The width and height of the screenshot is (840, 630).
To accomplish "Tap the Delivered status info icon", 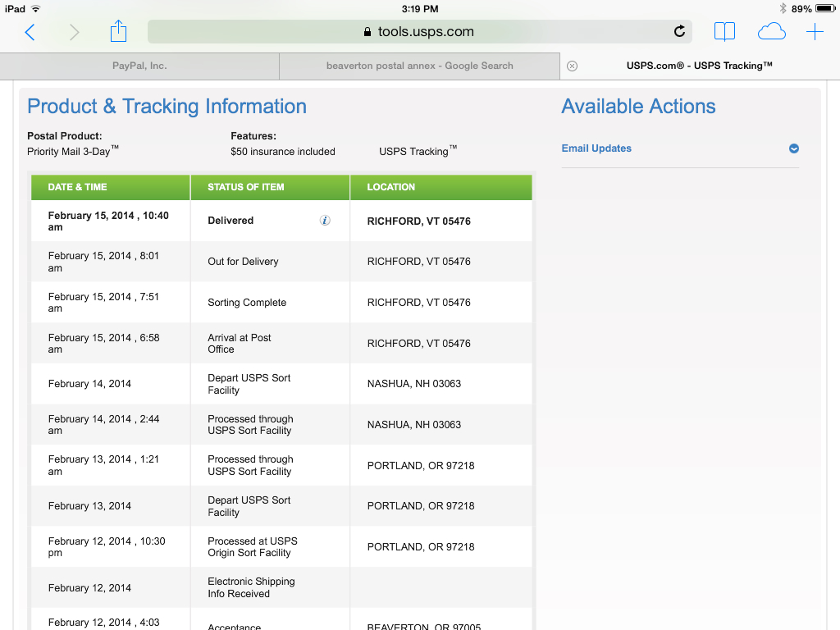I will click(x=325, y=221).
